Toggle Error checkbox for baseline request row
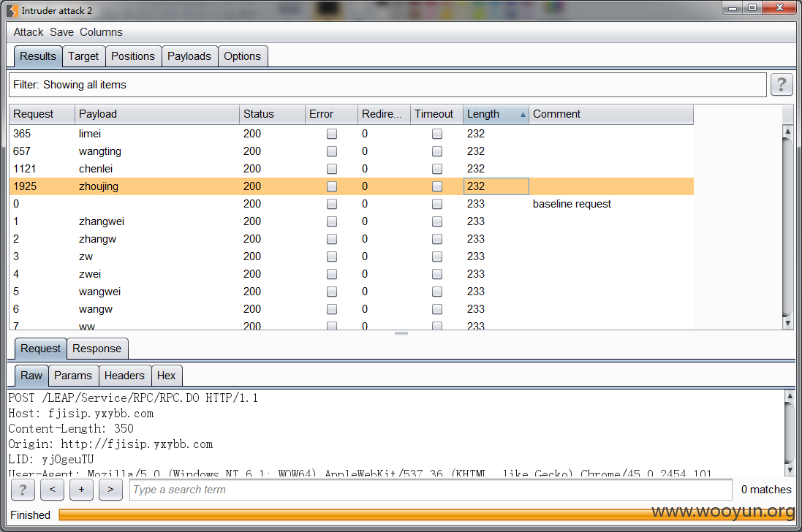Screen dimensions: 802x532 point(332,204)
